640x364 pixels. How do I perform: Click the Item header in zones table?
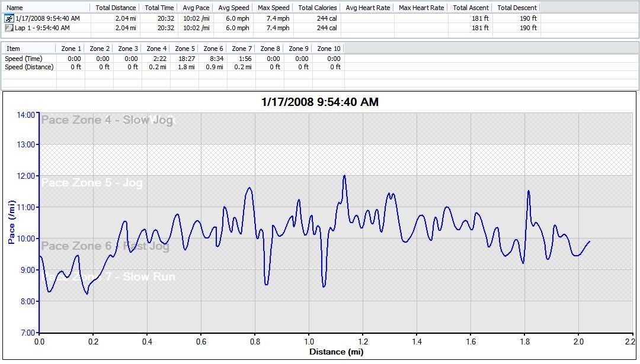pos(13,49)
